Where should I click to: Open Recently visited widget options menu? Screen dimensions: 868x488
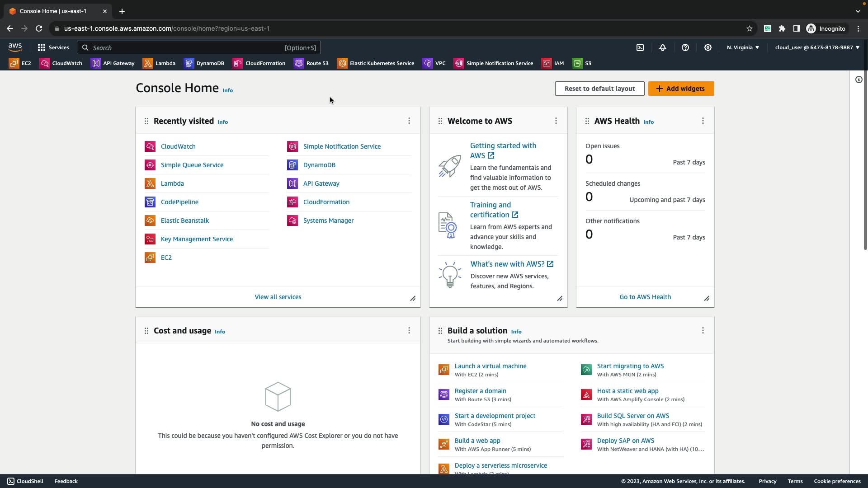tap(409, 121)
